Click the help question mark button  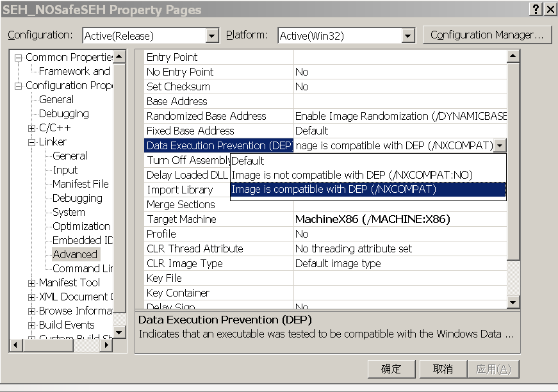[536, 10]
